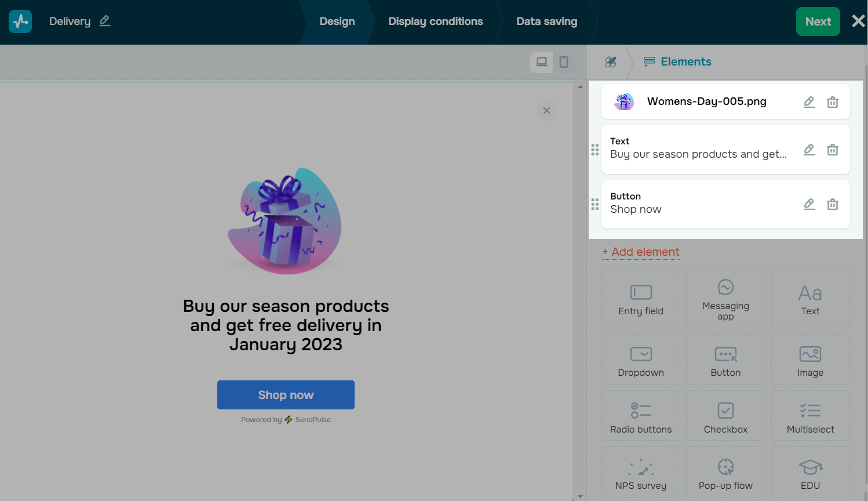Click the Shop now preview button
Image resolution: width=868 pixels, height=501 pixels.
[286, 395]
